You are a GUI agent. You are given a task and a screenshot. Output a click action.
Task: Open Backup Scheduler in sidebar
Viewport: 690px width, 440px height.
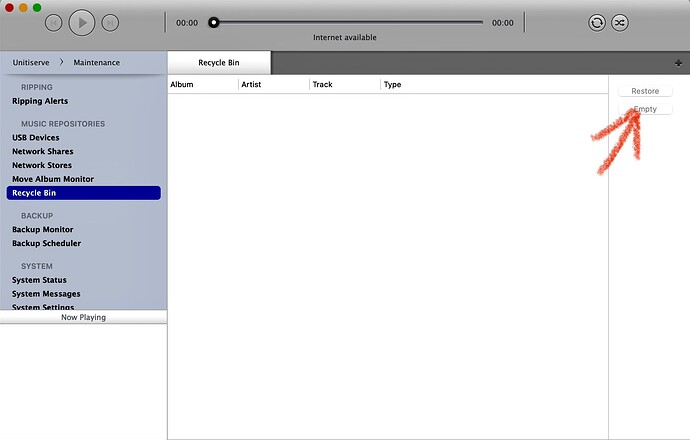[x=47, y=243]
